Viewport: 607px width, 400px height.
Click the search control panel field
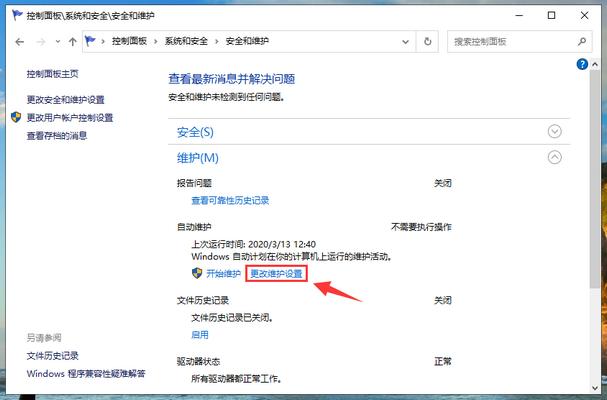coord(520,41)
